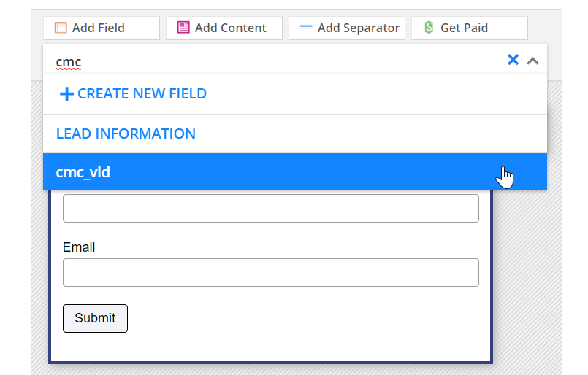Click the LEAD INFORMATION group header
This screenshot has width=588, height=375.
coord(126,134)
